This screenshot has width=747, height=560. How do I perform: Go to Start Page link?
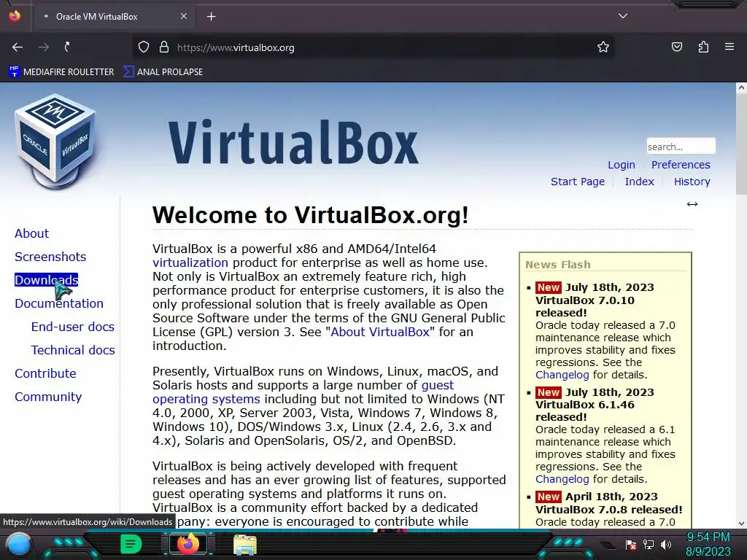[x=578, y=182]
